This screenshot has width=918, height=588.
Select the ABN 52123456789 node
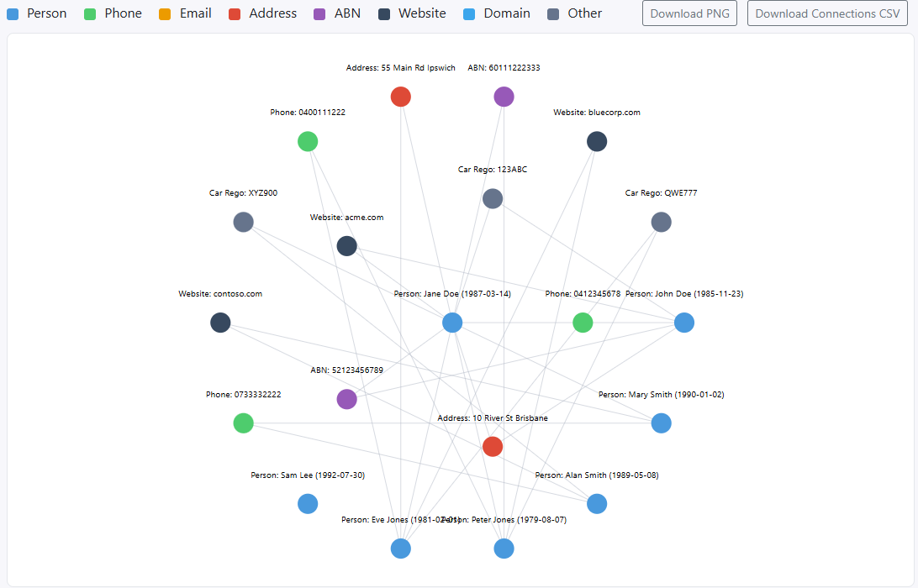346,400
